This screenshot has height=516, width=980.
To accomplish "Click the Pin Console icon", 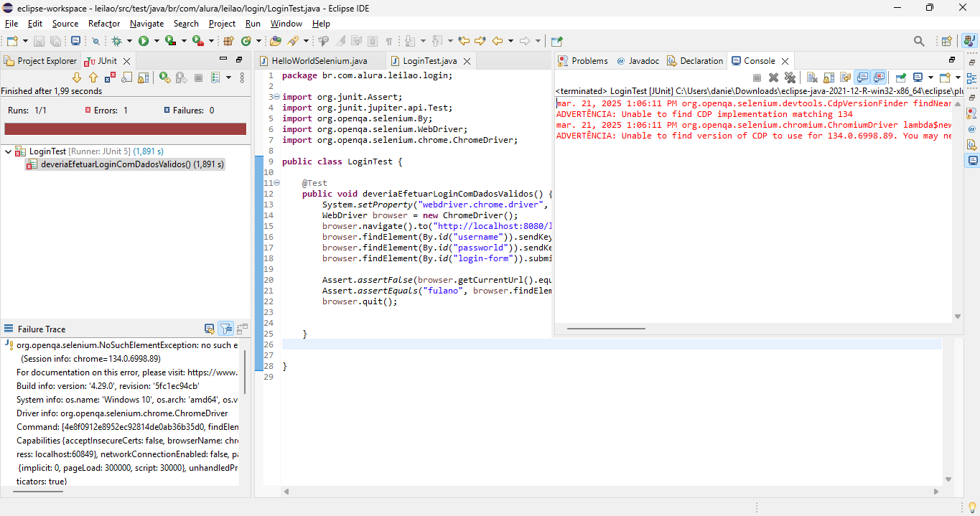I will coord(900,78).
